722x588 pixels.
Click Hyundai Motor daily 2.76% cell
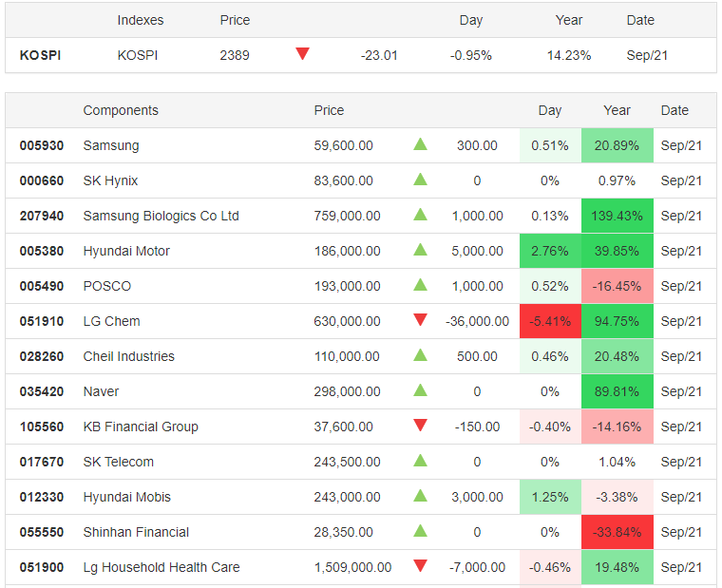pyautogui.click(x=550, y=251)
